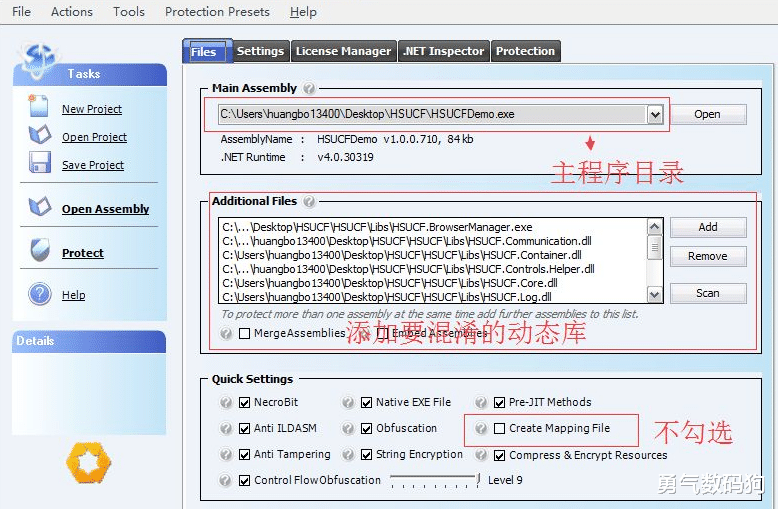The height and width of the screenshot is (509, 778).
Task: Uncheck the Native EXE File checkbox
Action: 366,402
